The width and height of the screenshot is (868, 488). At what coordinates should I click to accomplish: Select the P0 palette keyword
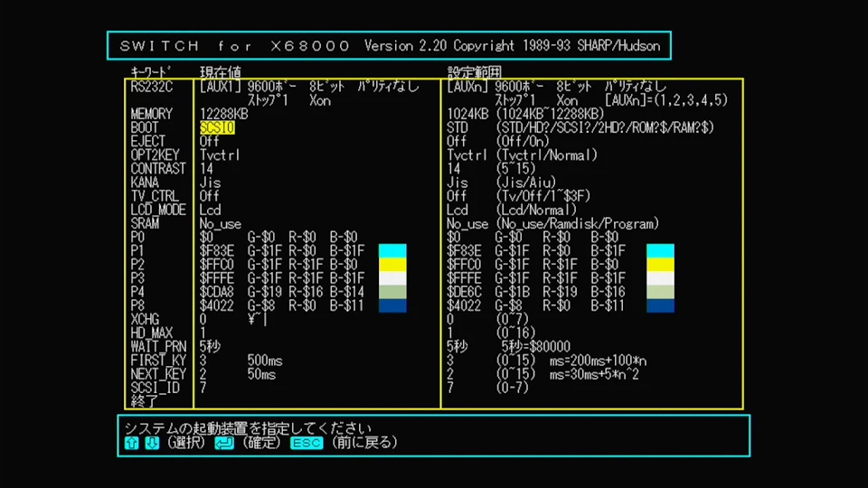pos(137,238)
